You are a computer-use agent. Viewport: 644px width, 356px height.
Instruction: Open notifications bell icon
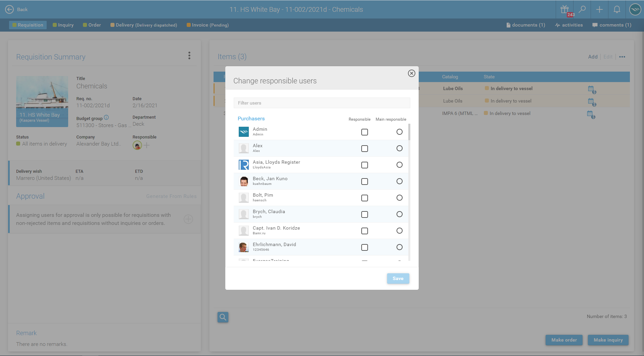(x=617, y=9)
